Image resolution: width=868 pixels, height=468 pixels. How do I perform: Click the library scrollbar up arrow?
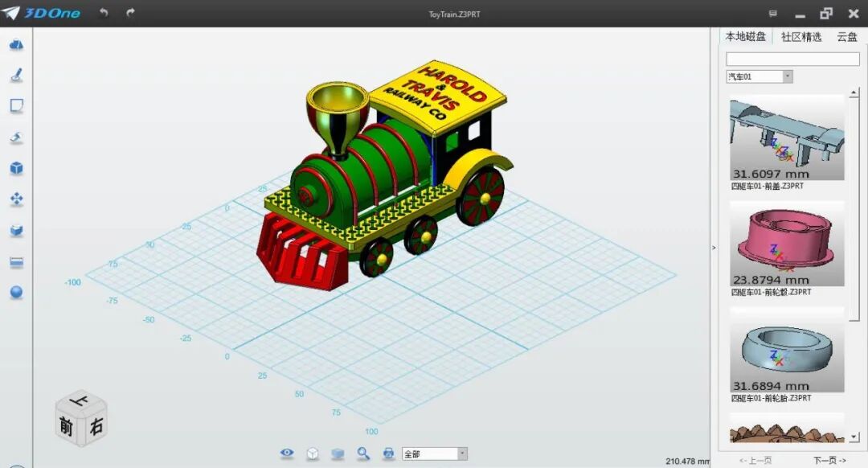tap(854, 92)
